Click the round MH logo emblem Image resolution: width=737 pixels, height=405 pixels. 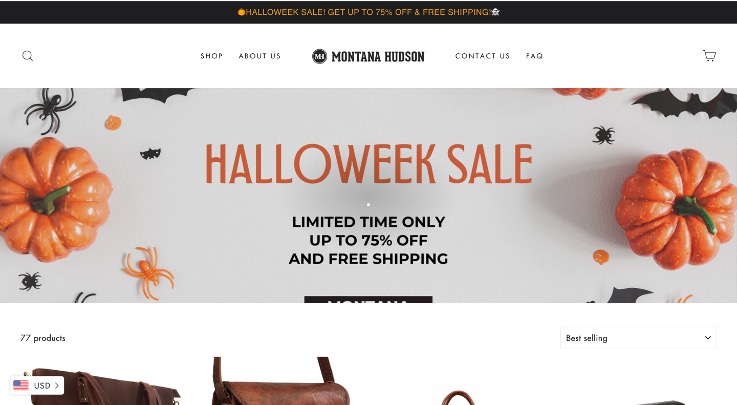point(319,56)
